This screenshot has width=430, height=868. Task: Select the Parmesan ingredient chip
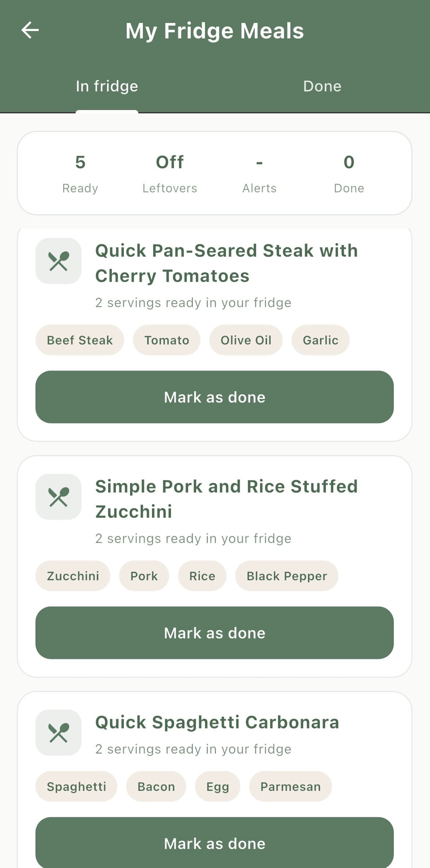click(x=290, y=786)
